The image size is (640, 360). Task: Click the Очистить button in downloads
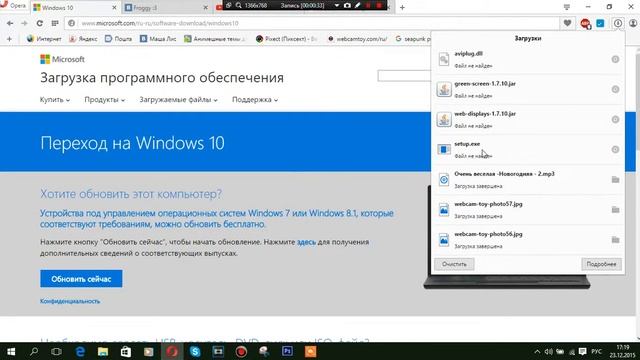454,264
